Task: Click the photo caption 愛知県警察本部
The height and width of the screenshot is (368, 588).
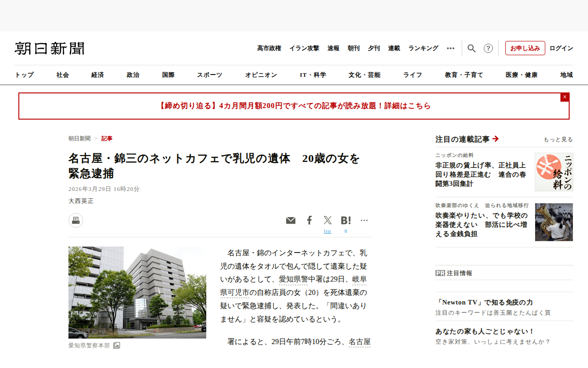Action: point(89,345)
